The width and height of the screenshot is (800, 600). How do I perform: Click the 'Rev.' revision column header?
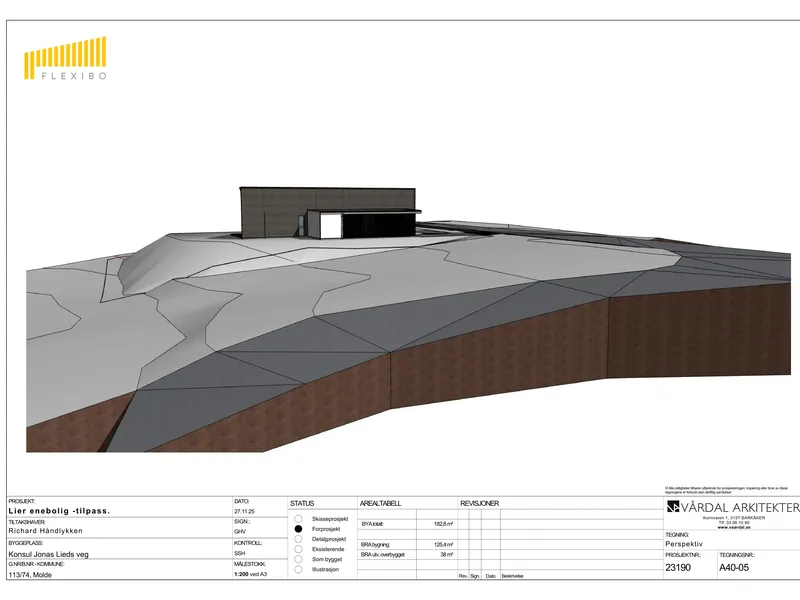[x=463, y=576]
